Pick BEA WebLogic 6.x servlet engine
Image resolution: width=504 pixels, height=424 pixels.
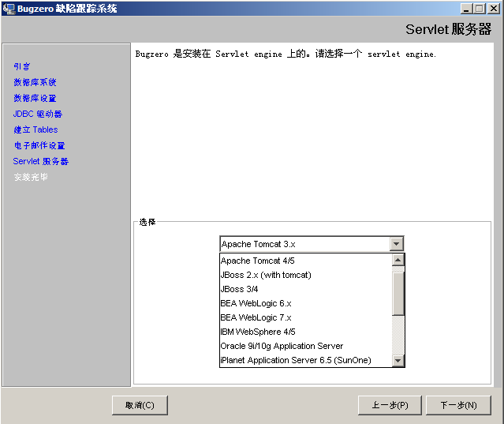pos(256,303)
